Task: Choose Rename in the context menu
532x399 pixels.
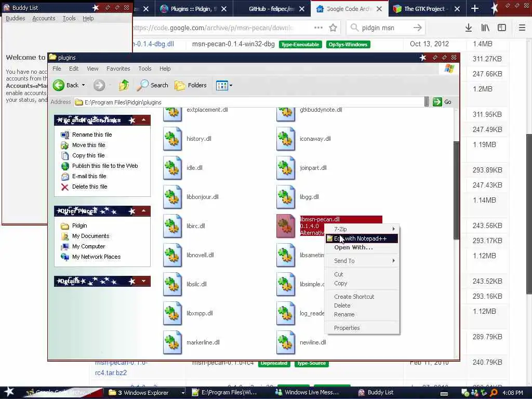Action: pyautogui.click(x=362, y=314)
